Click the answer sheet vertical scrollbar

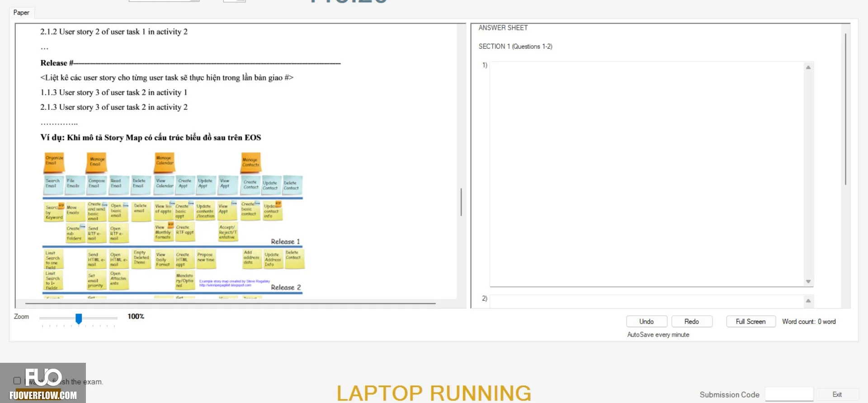[845, 108]
